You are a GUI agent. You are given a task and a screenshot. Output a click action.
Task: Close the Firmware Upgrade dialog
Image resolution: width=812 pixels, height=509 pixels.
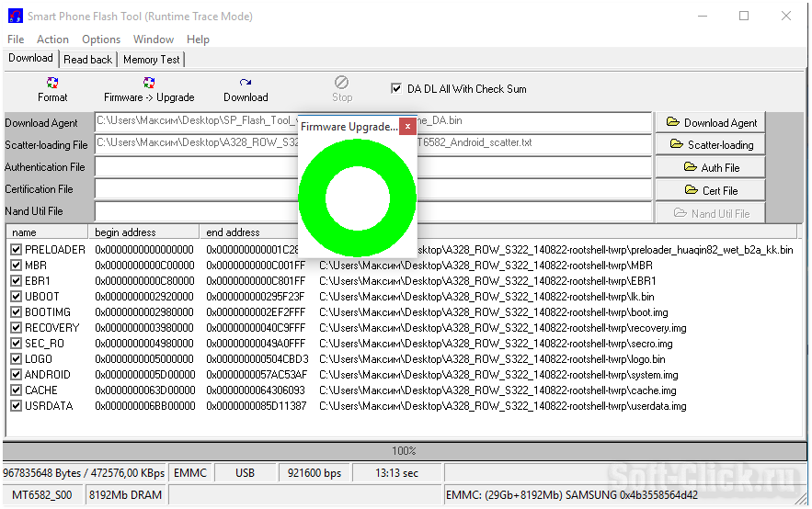coord(406,126)
